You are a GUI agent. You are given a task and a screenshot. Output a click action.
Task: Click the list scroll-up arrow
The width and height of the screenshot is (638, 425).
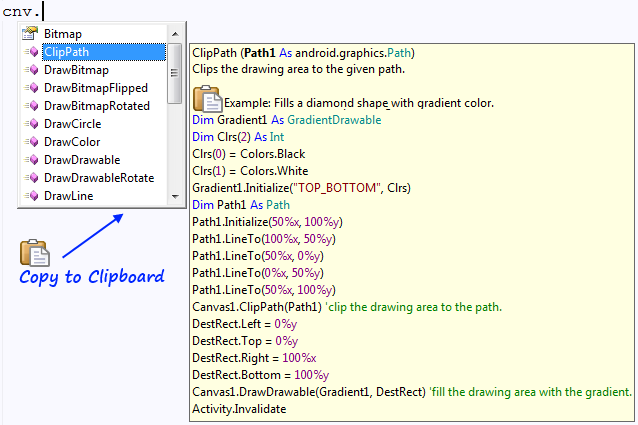pyautogui.click(x=175, y=34)
